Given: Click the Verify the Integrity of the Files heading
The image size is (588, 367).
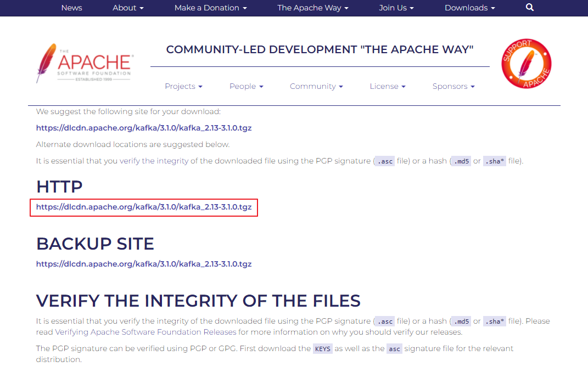Looking at the screenshot, I should [x=198, y=301].
